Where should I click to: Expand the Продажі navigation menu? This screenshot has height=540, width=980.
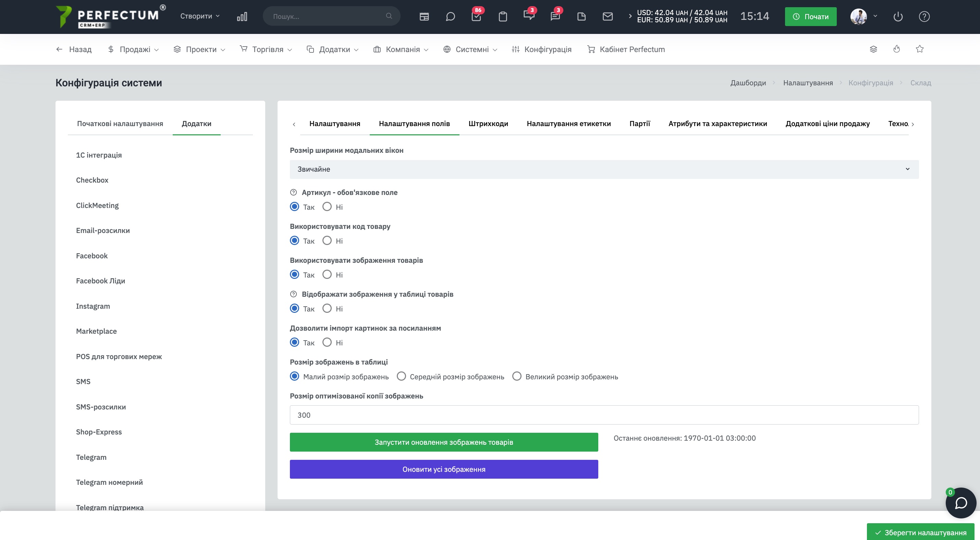coord(133,49)
